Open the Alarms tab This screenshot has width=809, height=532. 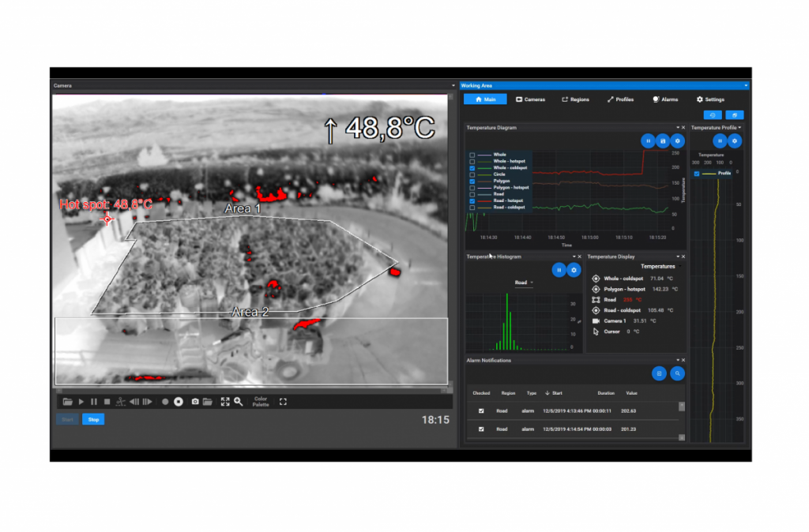[664, 99]
